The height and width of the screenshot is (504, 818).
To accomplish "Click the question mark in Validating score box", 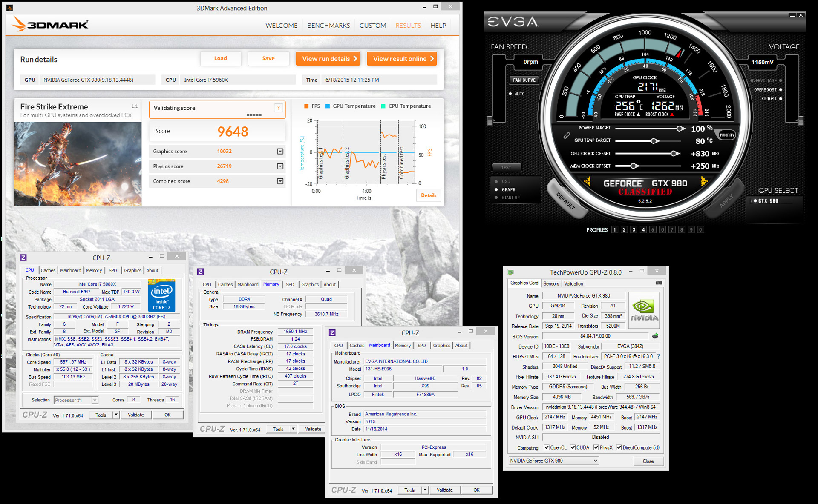I will point(278,108).
